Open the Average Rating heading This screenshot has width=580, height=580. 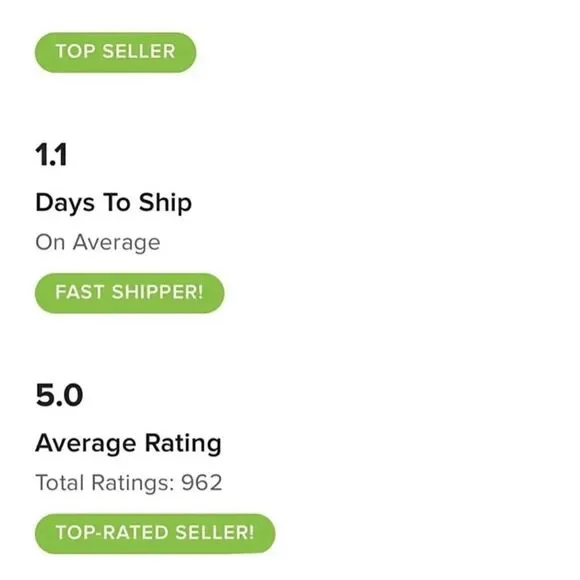[128, 444]
